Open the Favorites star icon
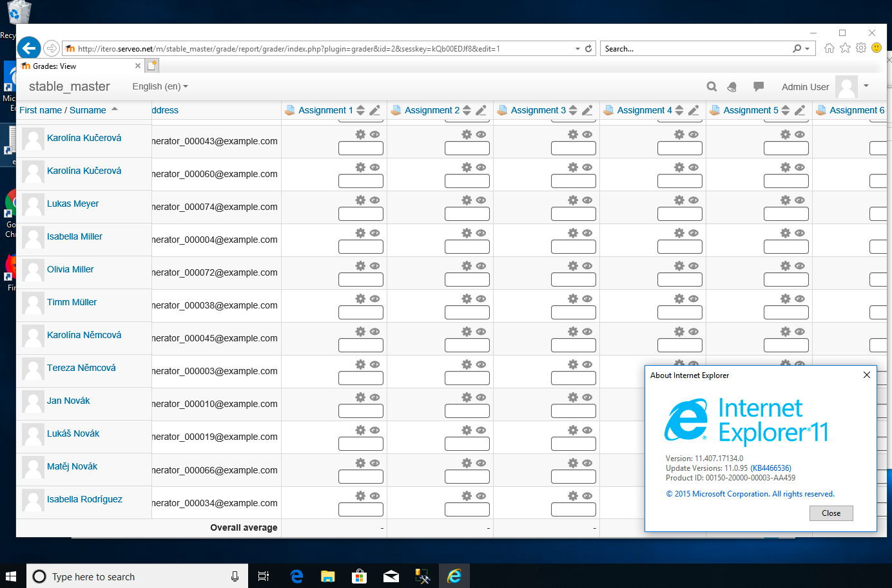 846,48
